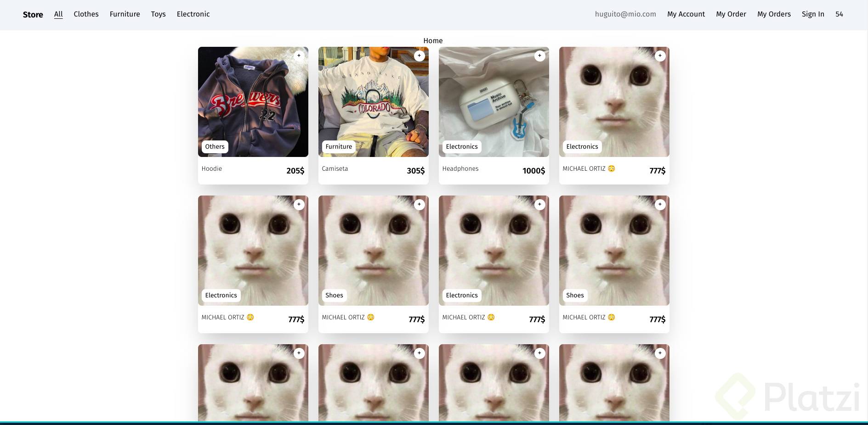Switch to the Furniture category
868x425 pixels.
pos(125,14)
